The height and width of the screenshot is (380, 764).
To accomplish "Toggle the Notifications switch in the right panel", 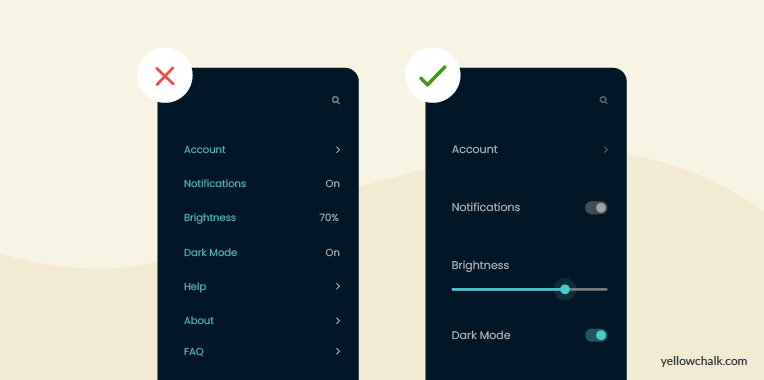I will [596, 208].
